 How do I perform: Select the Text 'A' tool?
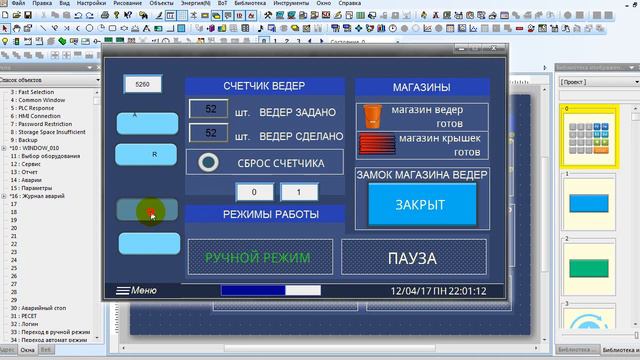(x=146, y=29)
